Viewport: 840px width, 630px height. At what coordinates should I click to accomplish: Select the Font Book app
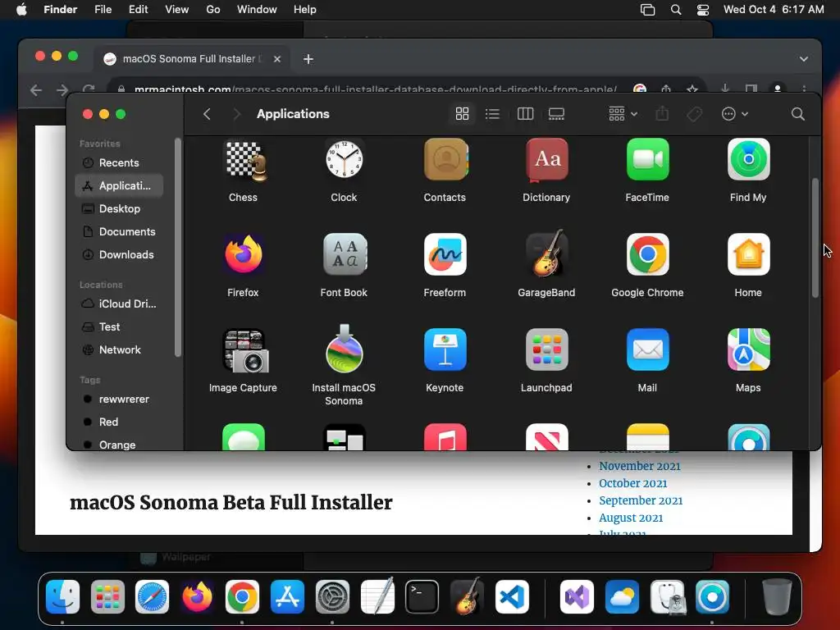344,254
